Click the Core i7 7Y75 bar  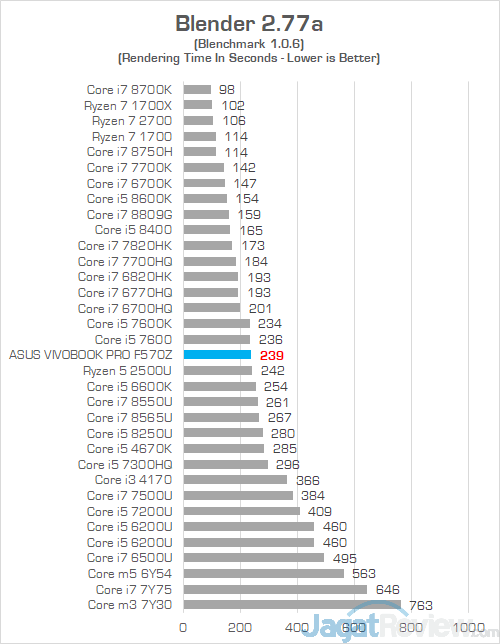pos(275,589)
